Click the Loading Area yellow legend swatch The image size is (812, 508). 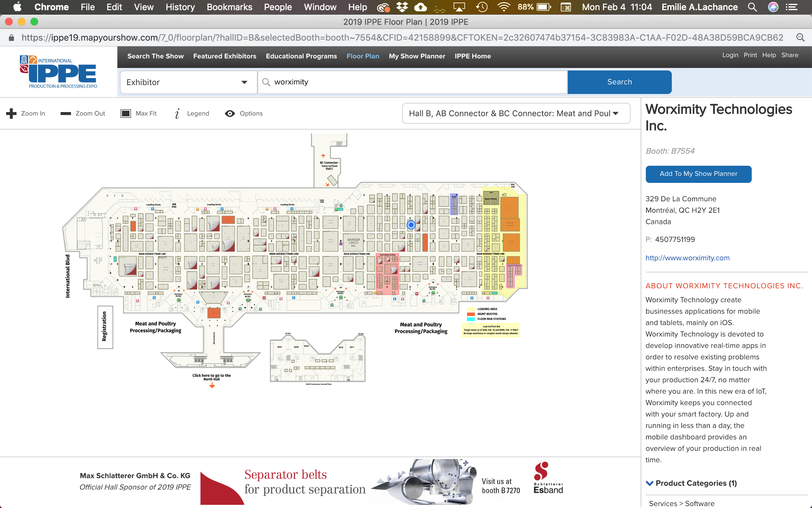(x=471, y=309)
